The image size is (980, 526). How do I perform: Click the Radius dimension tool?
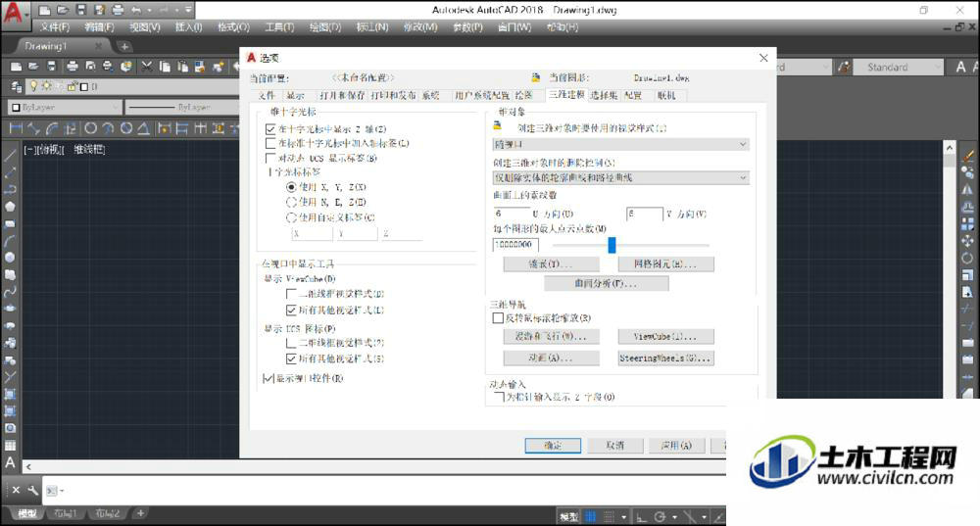pyautogui.click(x=90, y=128)
